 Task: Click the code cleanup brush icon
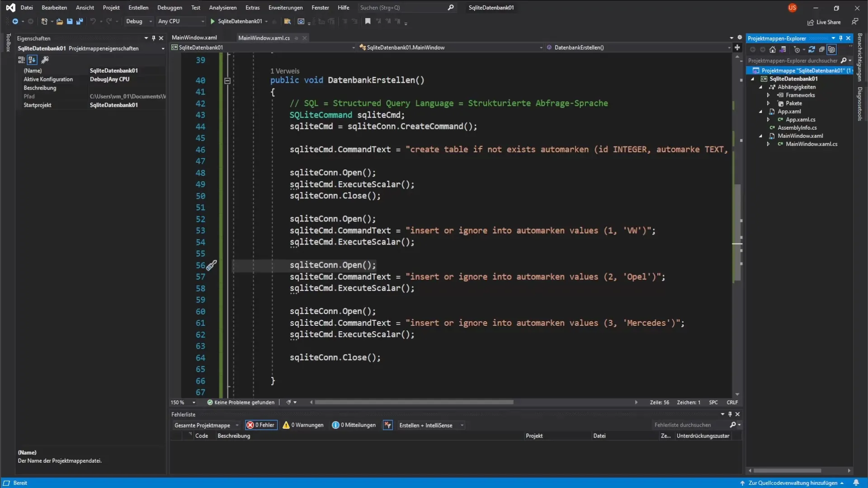(288, 402)
